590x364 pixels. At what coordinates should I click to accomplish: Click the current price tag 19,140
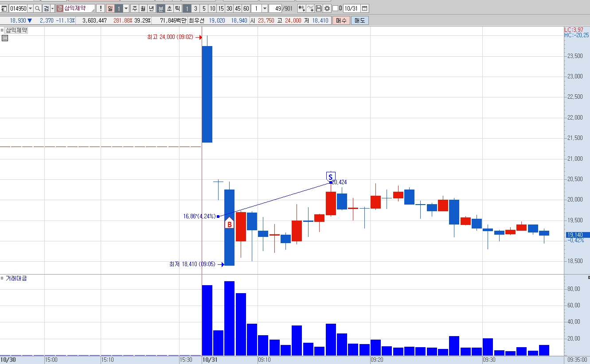pyautogui.click(x=577, y=235)
